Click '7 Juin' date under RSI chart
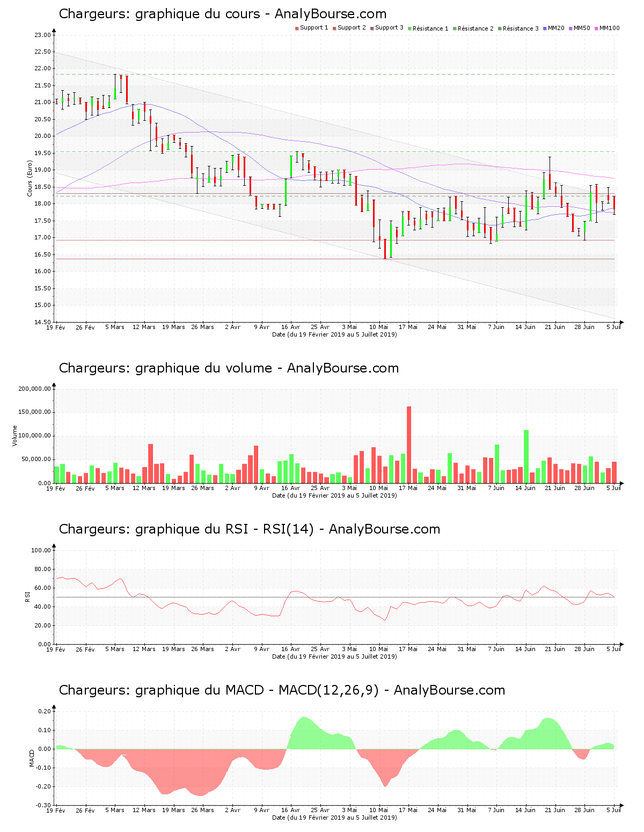Viewport: 644px width, 832px height. coord(496,649)
